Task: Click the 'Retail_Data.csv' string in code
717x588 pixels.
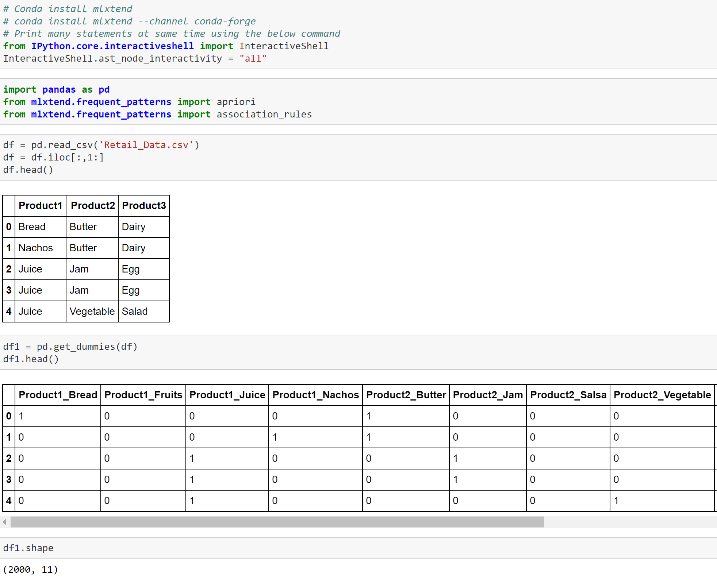Action: (146, 145)
